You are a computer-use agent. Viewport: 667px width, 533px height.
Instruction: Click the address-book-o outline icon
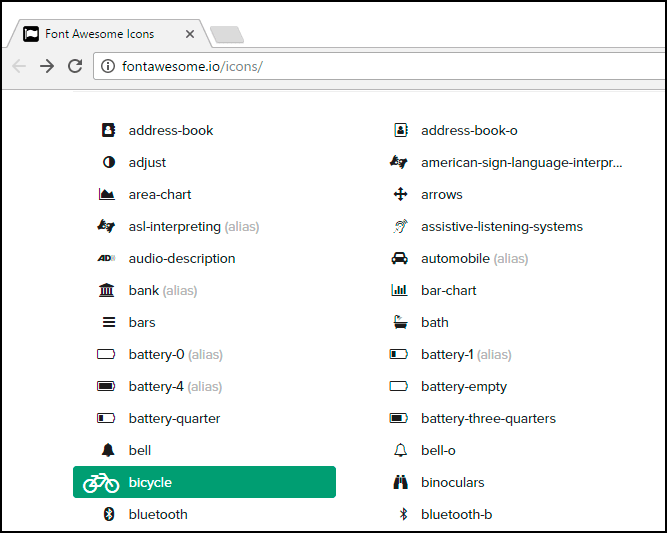pos(401,130)
